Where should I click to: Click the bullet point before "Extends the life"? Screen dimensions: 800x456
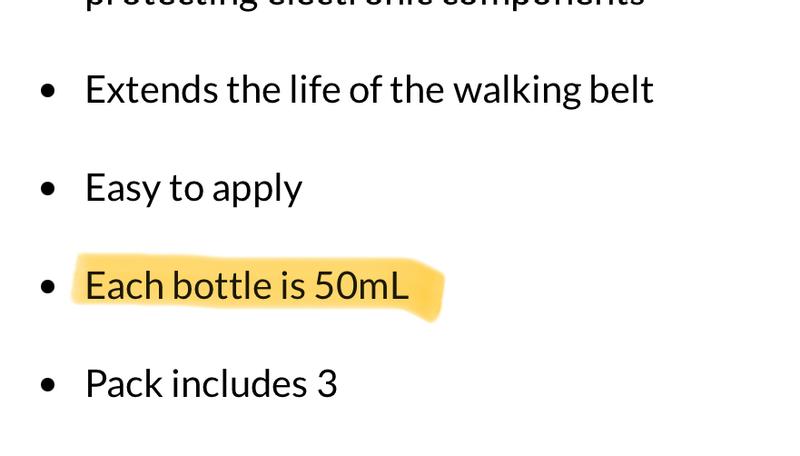tap(48, 91)
